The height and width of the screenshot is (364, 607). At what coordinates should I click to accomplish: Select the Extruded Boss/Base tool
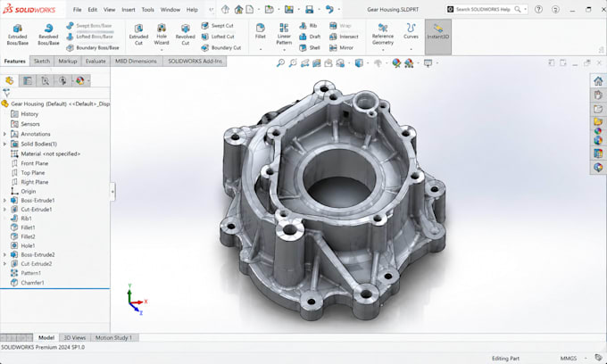pos(18,35)
